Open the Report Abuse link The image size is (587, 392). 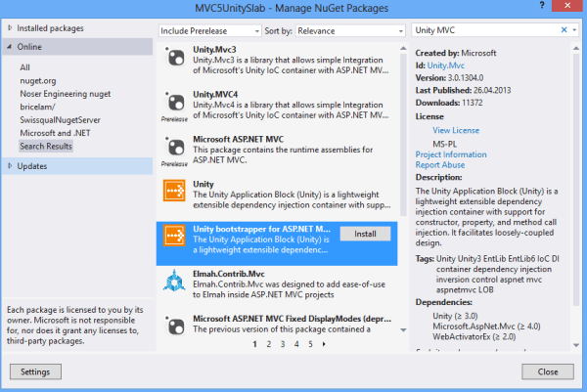[440, 165]
